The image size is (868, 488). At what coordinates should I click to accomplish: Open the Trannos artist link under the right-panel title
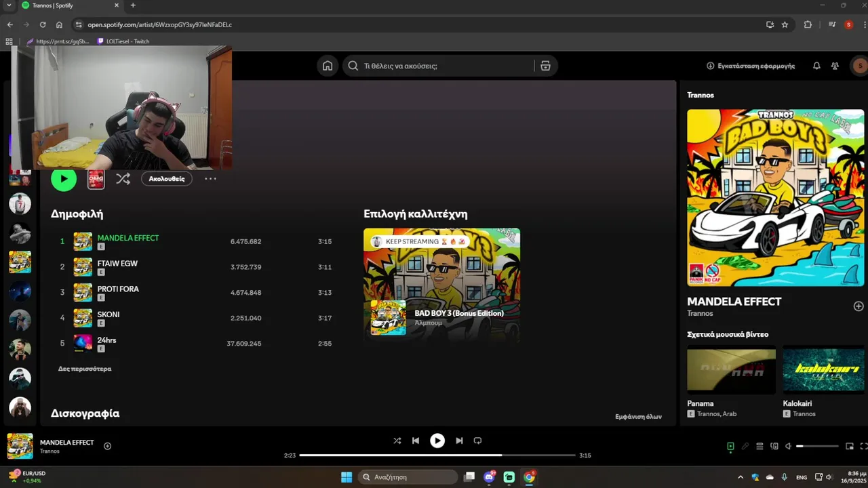click(700, 313)
